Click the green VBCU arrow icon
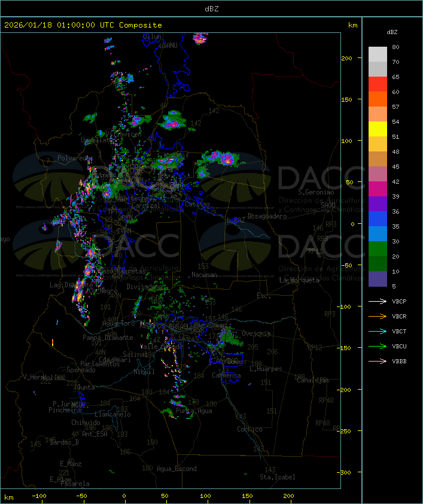The height and width of the screenshot is (504, 423). pyautogui.click(x=378, y=347)
